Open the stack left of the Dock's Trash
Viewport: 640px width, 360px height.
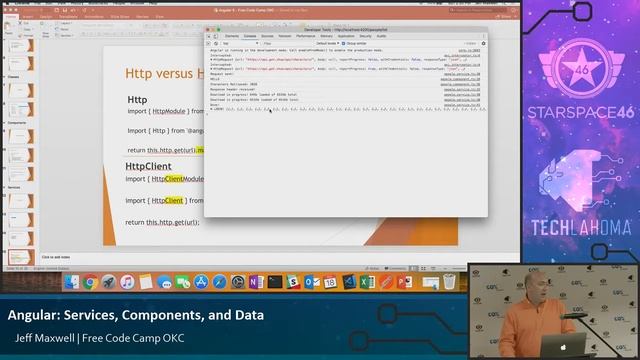[430, 282]
